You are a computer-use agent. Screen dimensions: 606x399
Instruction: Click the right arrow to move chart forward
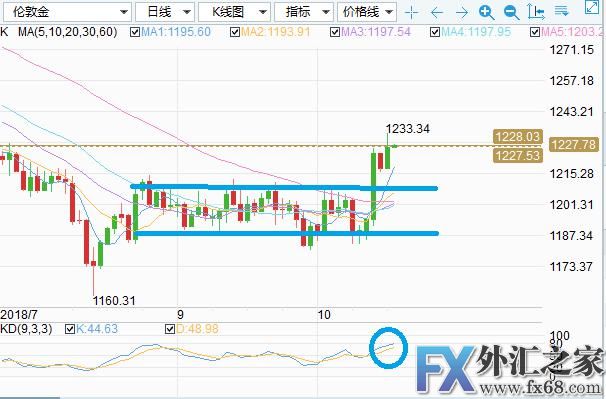pos(462,13)
